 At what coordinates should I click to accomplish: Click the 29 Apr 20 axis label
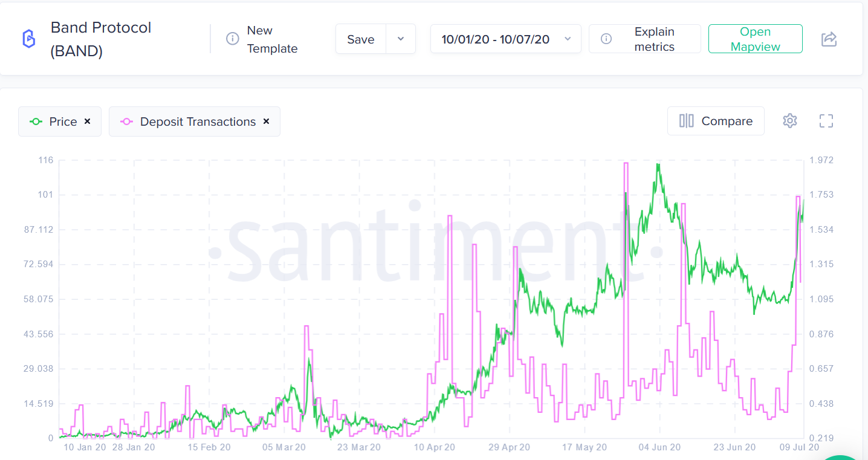(x=509, y=447)
